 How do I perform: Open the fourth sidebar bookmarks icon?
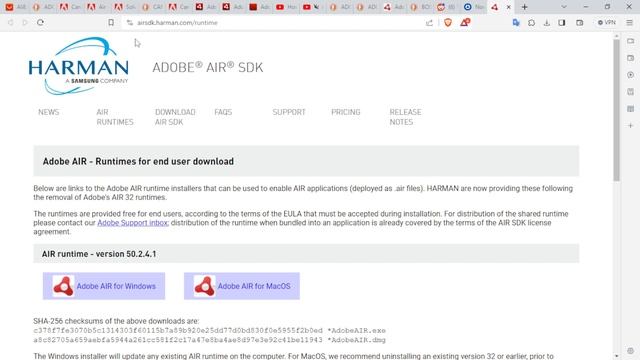pos(631,92)
